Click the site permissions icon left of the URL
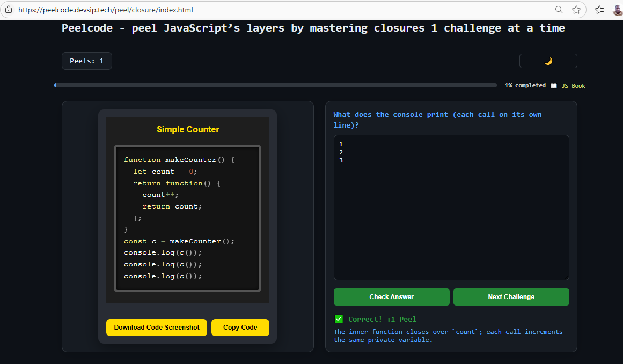Screen dimensions: 623x364 tap(8, 10)
